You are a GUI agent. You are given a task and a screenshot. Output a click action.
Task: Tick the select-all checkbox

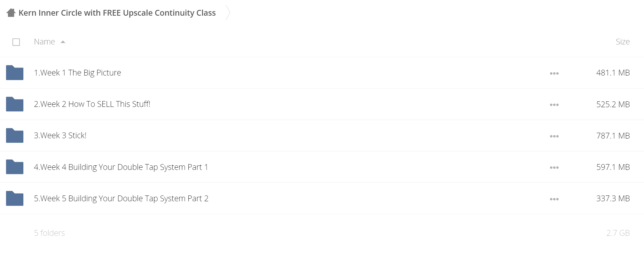pyautogui.click(x=16, y=42)
